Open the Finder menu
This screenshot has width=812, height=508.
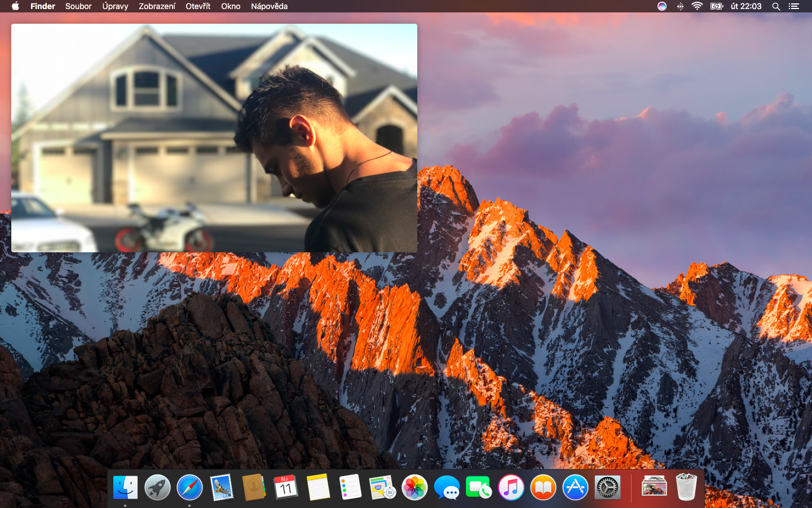43,6
